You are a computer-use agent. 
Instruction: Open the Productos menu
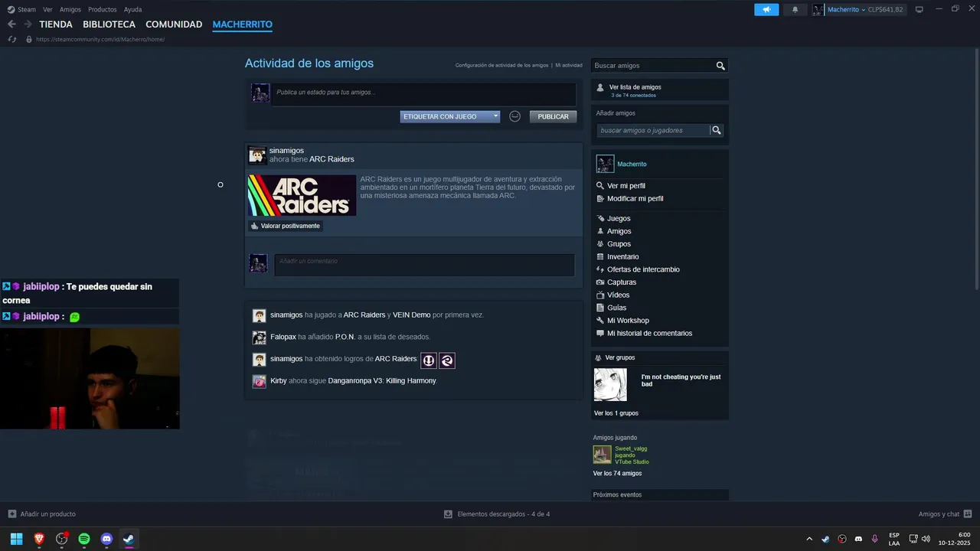tap(103, 10)
